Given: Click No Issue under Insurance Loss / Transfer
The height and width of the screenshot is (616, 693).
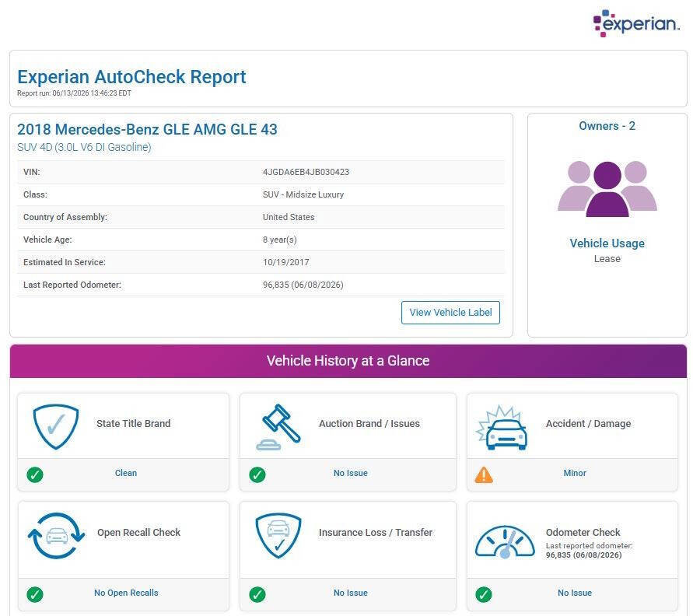Looking at the screenshot, I should 351,593.
